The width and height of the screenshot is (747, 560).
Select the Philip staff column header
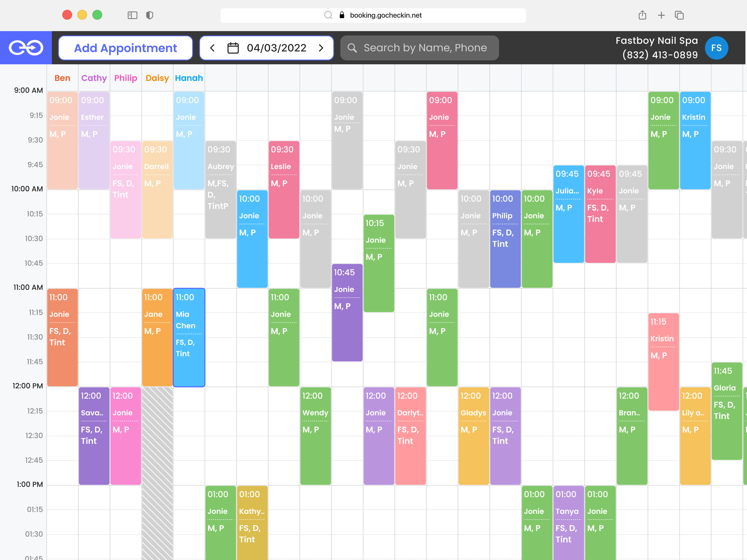pos(126,78)
